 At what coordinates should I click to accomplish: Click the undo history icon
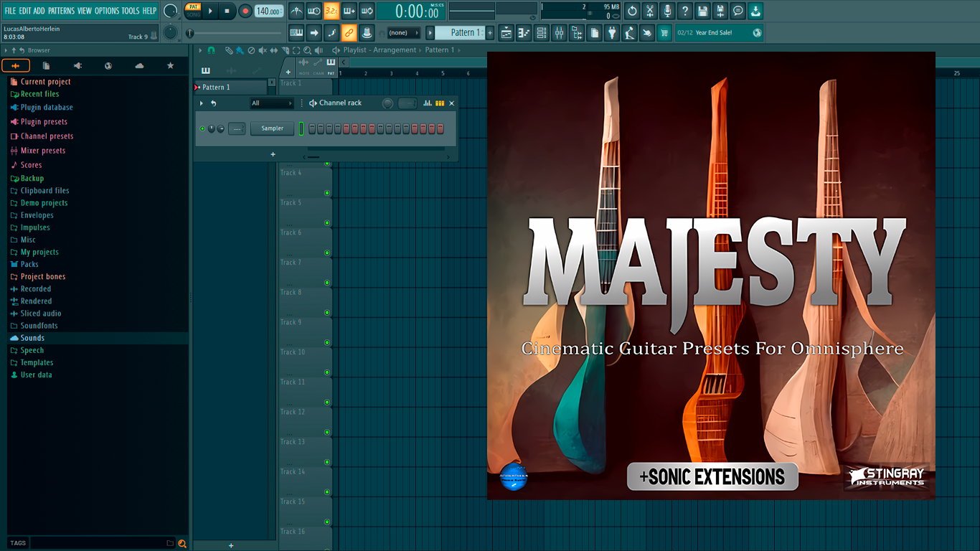[x=632, y=11]
